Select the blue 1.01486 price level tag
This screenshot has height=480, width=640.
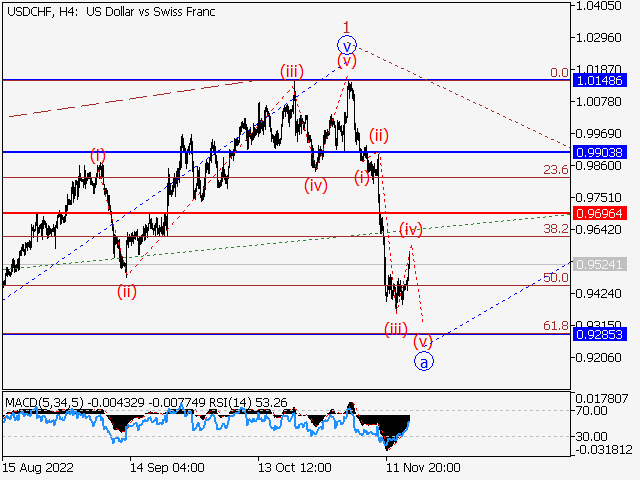coord(600,80)
